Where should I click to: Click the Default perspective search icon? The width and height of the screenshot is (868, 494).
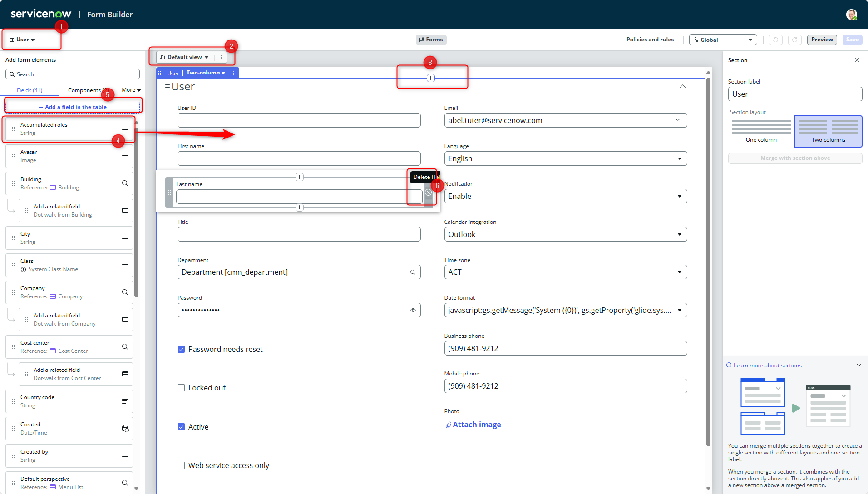pyautogui.click(x=125, y=483)
